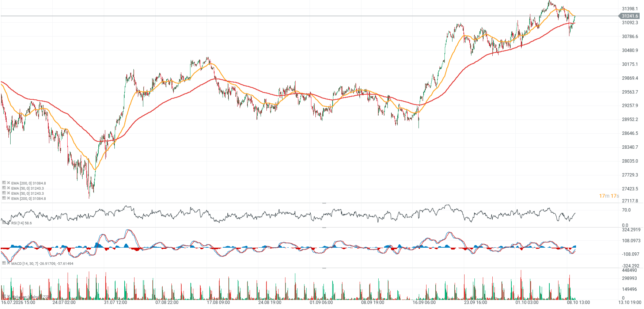The image size is (644, 309).
Task: Click the 30175.1 price axis label
Action: pos(630,64)
